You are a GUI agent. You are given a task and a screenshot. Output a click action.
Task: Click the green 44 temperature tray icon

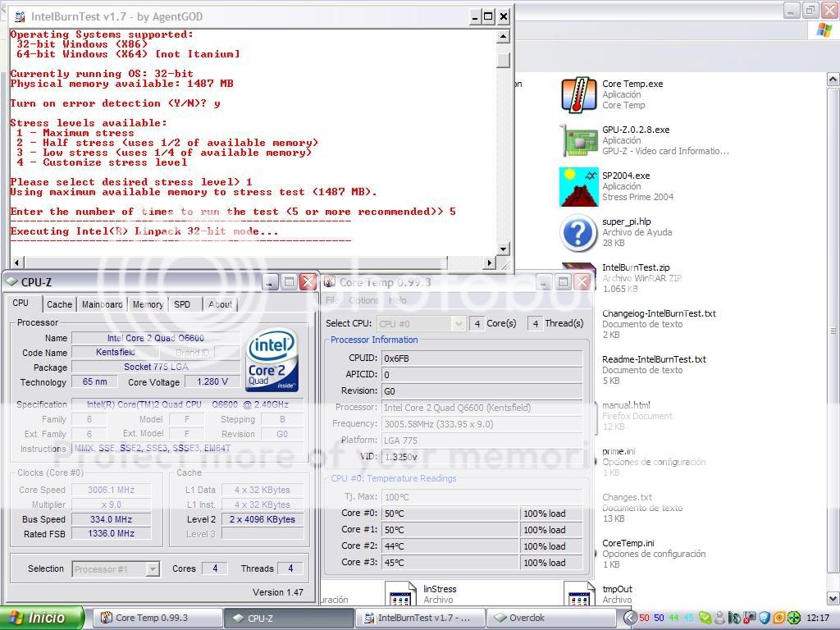coord(673,619)
